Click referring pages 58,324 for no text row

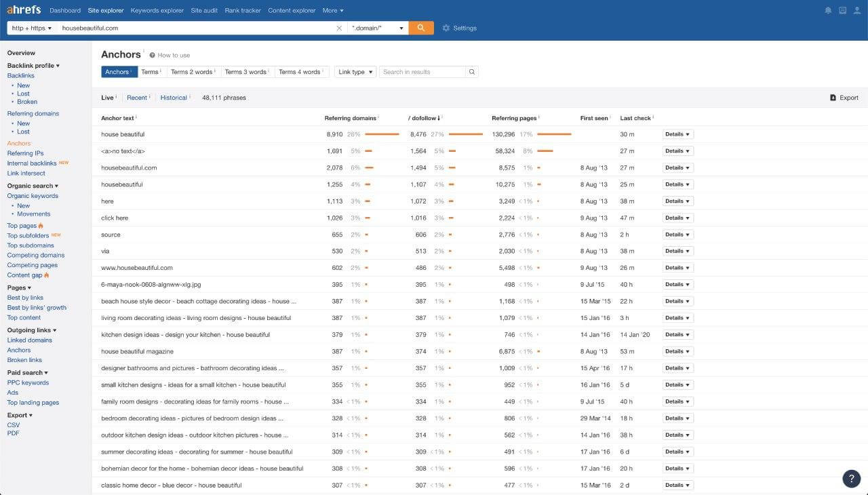pyautogui.click(x=505, y=151)
